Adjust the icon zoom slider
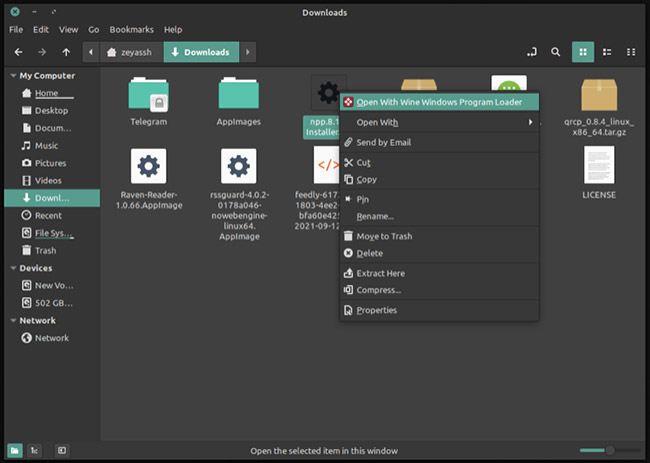This screenshot has width=650, height=463. tap(610, 450)
